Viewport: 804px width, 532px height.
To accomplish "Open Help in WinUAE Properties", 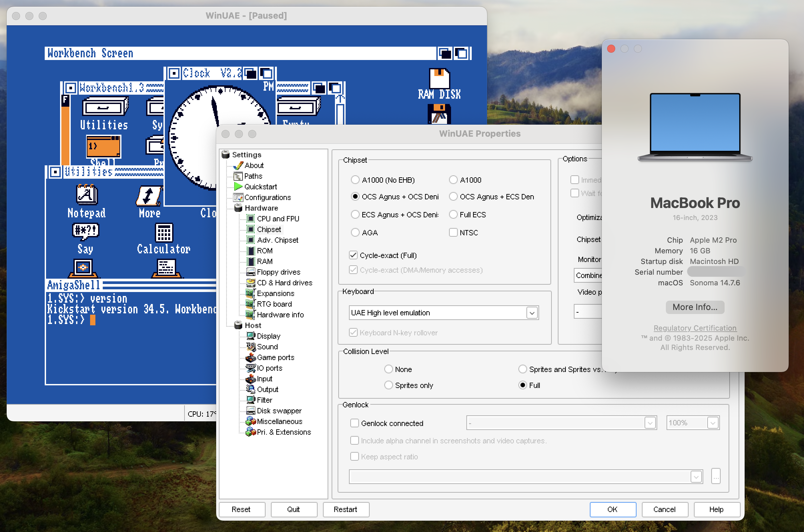I will tap(717, 509).
